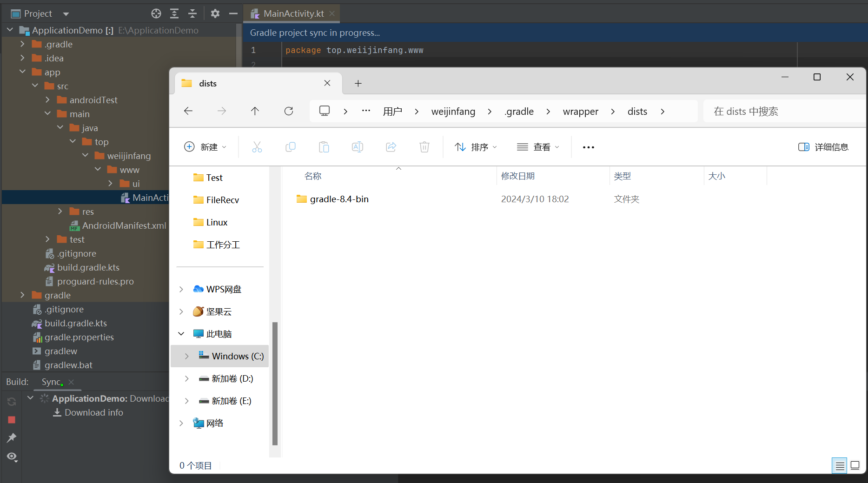Close the MainActivity.kt editor tab
This screenshot has height=483, width=868.
pyautogui.click(x=332, y=13)
